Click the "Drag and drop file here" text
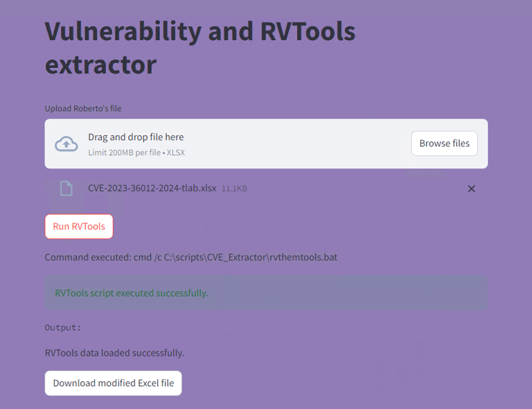Viewport: 532px width, 409px height. click(136, 137)
